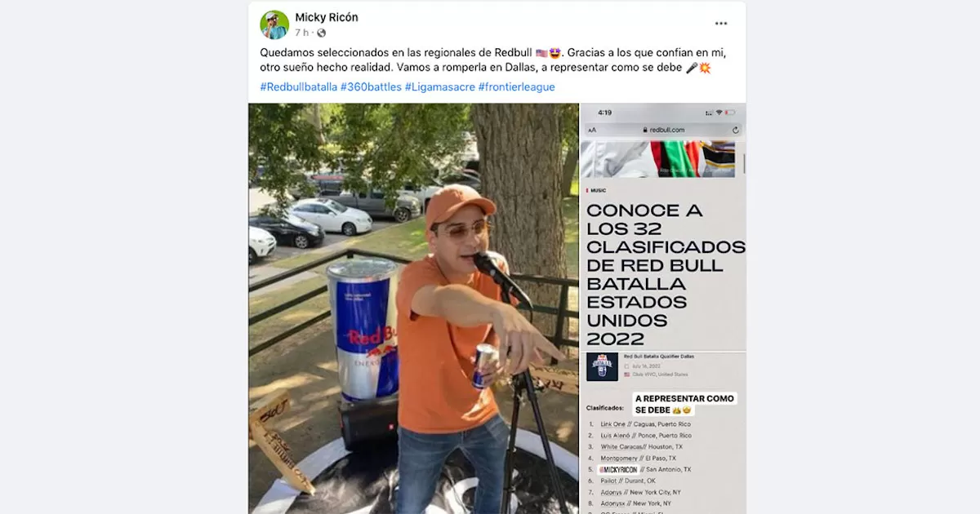The height and width of the screenshot is (514, 980).
Task: Tap the reload icon in the phone's address bar
Action: [x=735, y=130]
